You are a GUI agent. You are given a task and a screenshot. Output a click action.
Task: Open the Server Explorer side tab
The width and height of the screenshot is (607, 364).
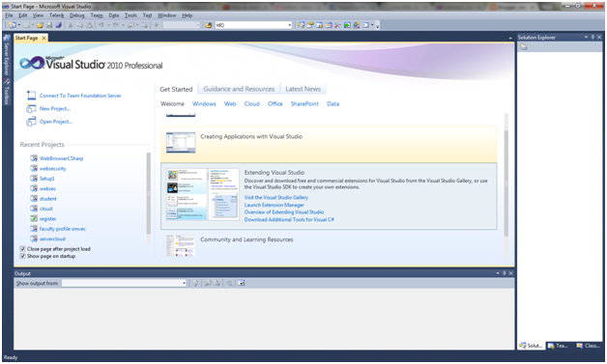7,55
